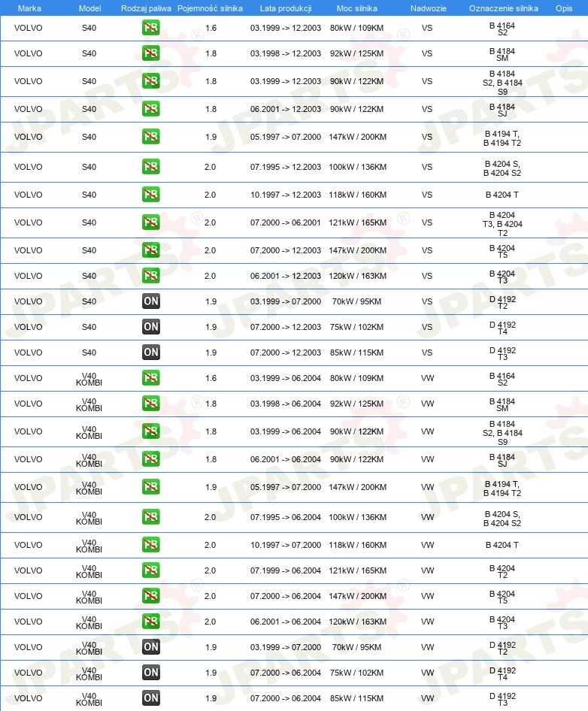Image resolution: width=588 pixels, height=711 pixels.
Task: Click petrol icon in S40 120kW / 163KM row
Action: tap(150, 276)
